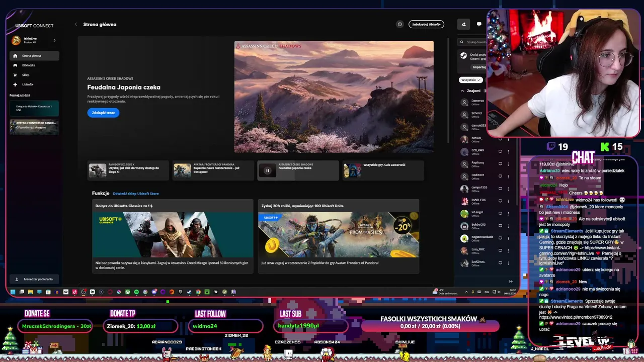Viewport: 644px width, 362px height.
Task: Open more options for Papitooq
Action: coord(508,164)
